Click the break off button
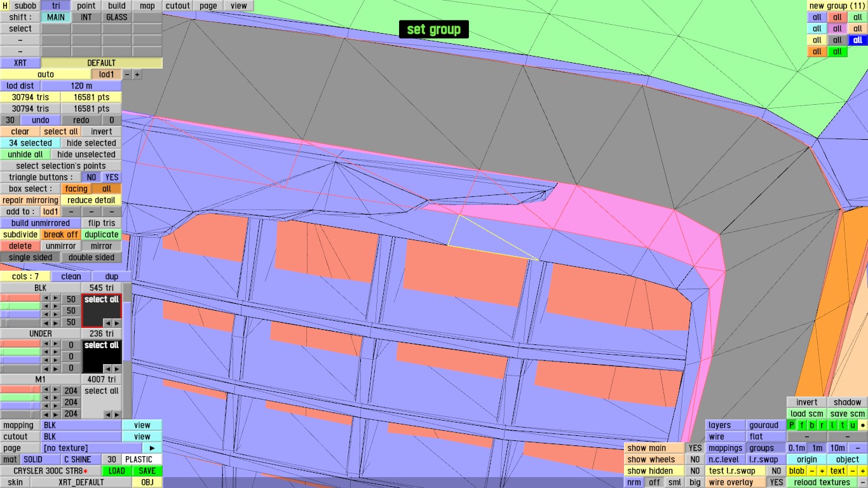The height and width of the screenshot is (488, 868). pyautogui.click(x=61, y=234)
